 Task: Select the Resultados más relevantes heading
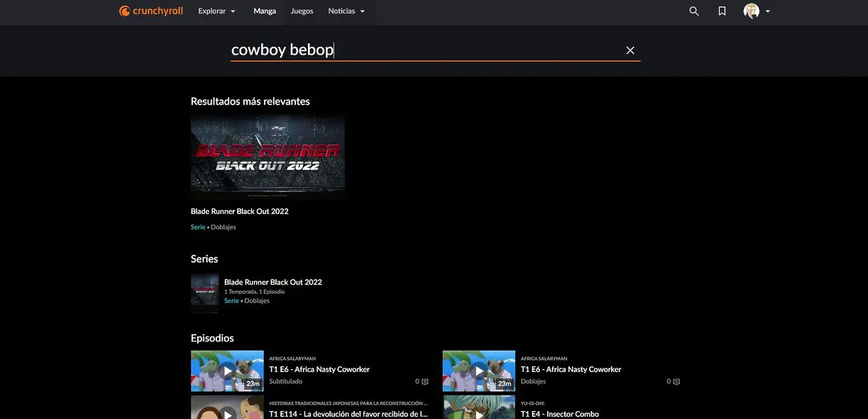click(250, 101)
